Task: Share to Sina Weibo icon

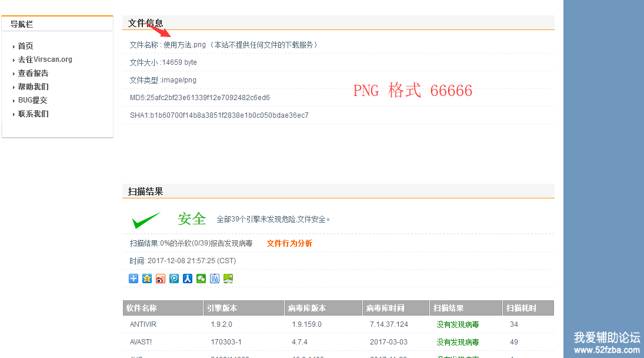Action: point(161,279)
